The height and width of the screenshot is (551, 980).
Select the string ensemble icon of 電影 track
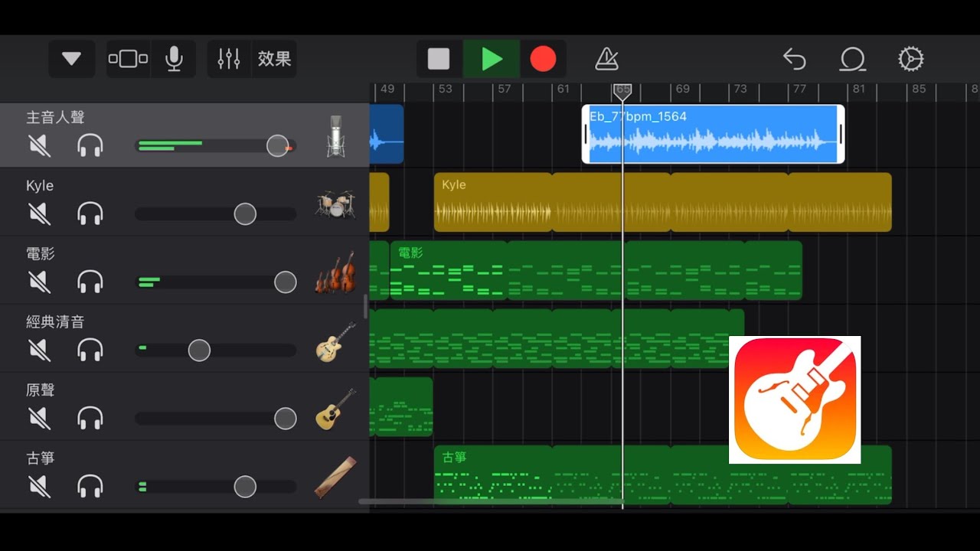[335, 273]
